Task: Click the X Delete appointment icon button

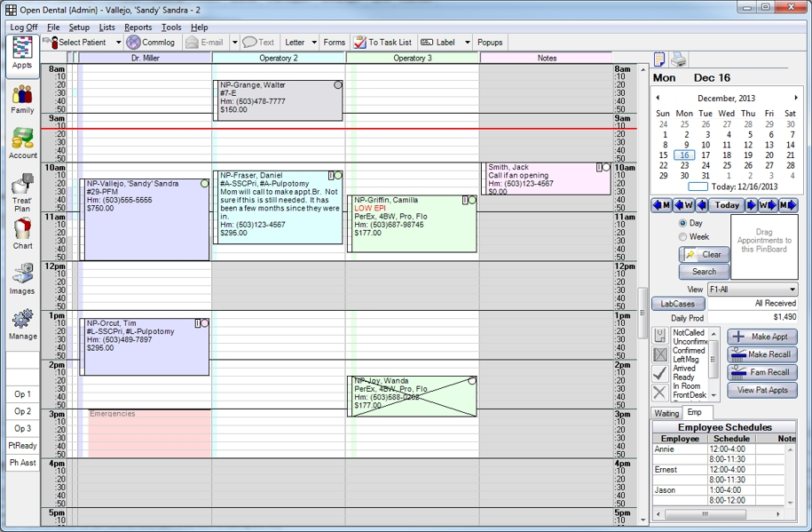Action: coord(659,393)
